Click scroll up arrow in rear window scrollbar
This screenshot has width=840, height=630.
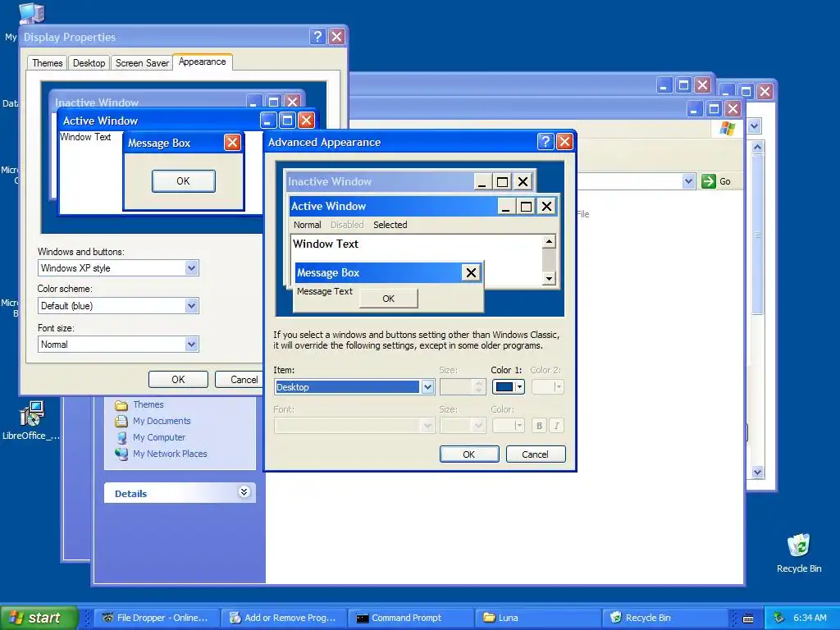(757, 148)
